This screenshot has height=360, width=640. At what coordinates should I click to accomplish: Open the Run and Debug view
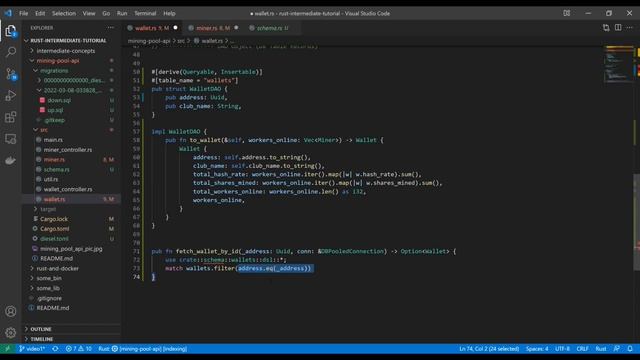[11, 96]
